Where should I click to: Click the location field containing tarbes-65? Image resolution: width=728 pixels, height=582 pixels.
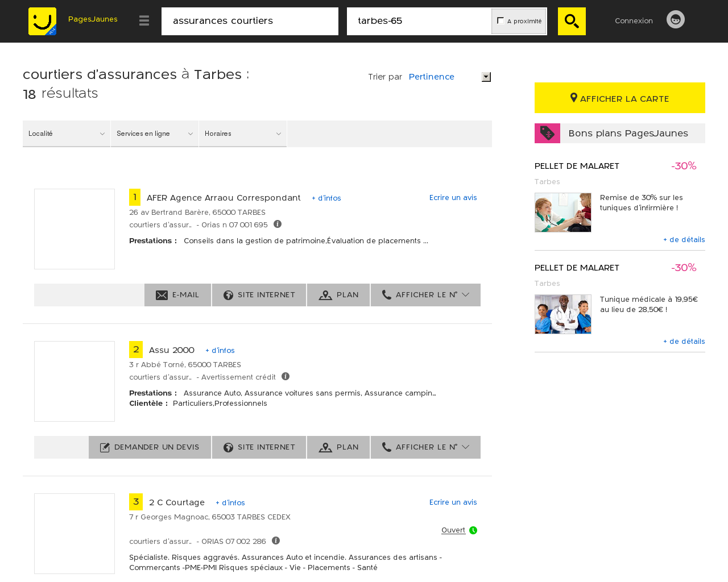[x=419, y=21]
